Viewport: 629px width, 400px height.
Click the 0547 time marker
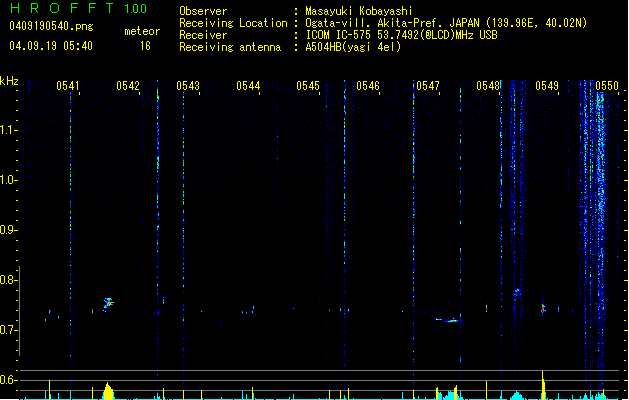(428, 86)
